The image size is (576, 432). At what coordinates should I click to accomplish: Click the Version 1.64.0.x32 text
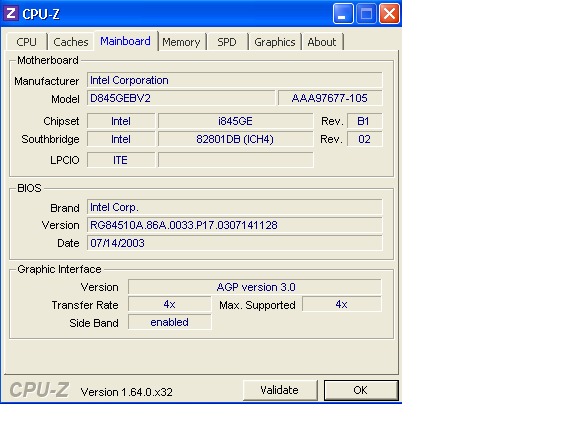(x=127, y=392)
